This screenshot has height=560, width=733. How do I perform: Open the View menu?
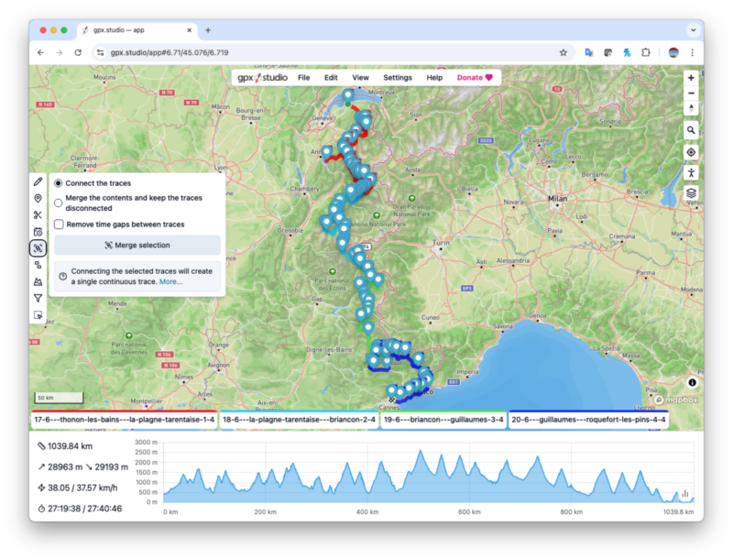(x=360, y=78)
